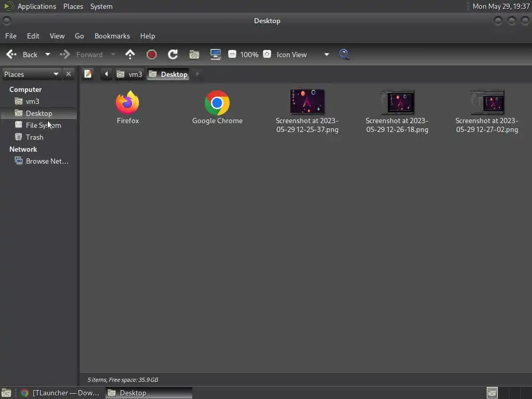This screenshot has height=399, width=532.
Task: Select the Desktop window in taskbar
Action: pyautogui.click(x=149, y=393)
